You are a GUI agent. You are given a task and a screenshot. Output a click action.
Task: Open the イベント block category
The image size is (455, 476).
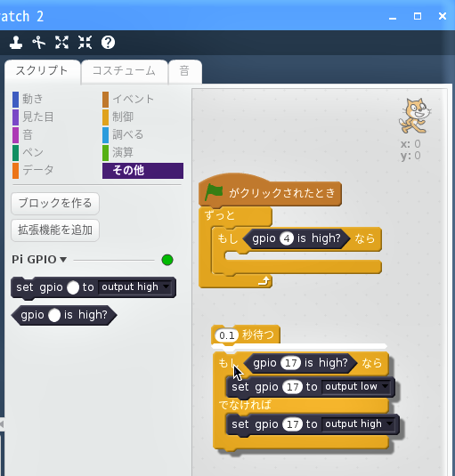coord(128,100)
